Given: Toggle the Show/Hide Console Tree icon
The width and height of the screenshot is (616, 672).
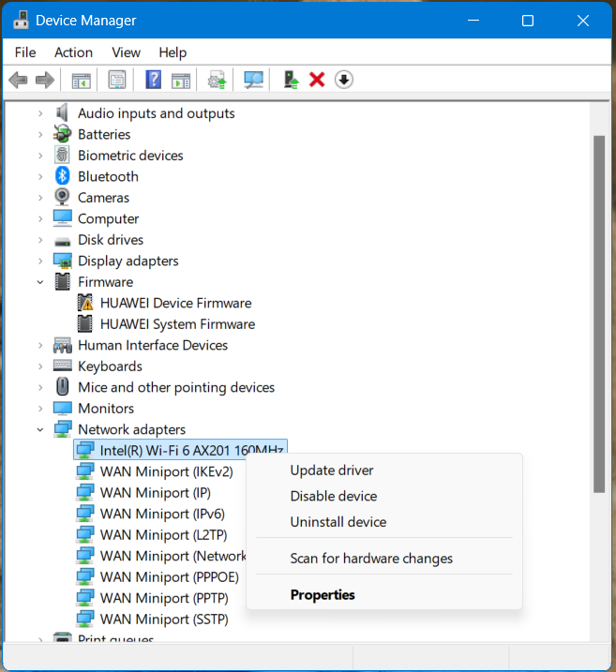Looking at the screenshot, I should 81,81.
